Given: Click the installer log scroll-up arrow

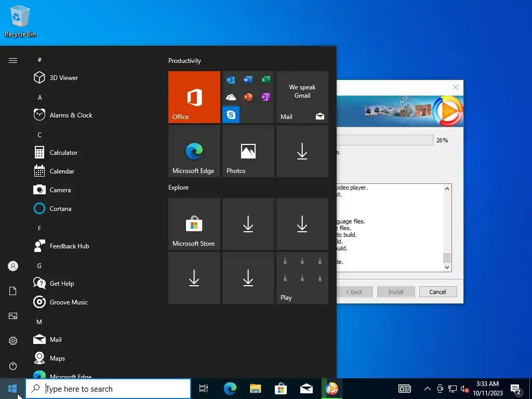Looking at the screenshot, I should (447, 189).
